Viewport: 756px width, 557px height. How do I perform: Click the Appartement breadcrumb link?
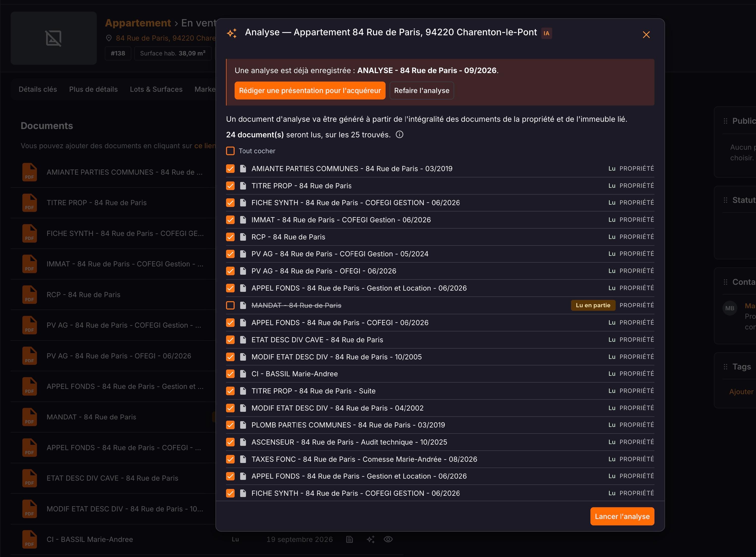click(138, 23)
